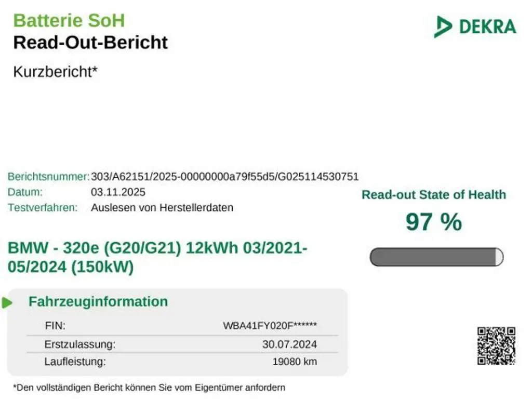Image resolution: width=532 pixels, height=399 pixels.
Task: Click the Laufleistung value 19080 km
Action: click(295, 362)
